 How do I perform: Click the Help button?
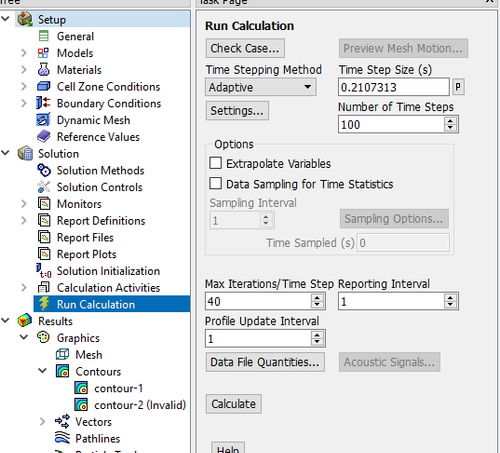[228, 448]
